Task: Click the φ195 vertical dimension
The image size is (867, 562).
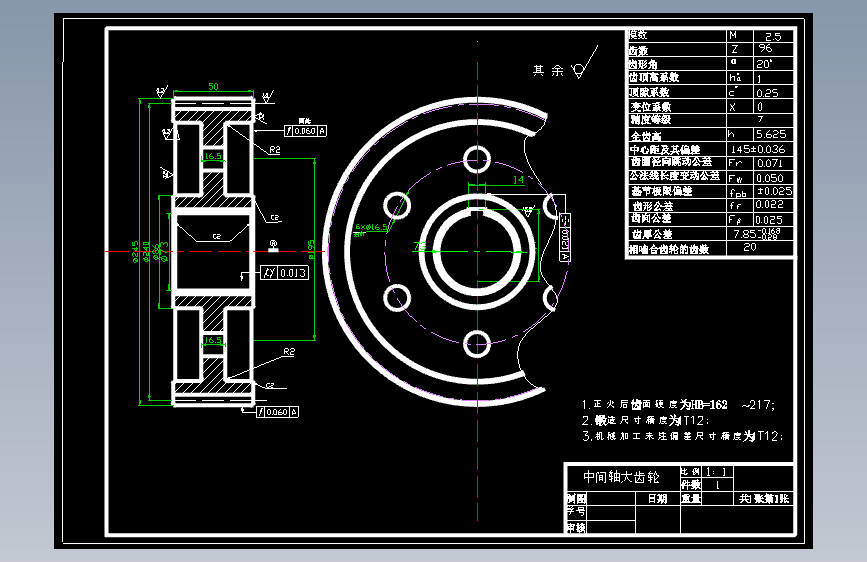Action: pos(311,249)
